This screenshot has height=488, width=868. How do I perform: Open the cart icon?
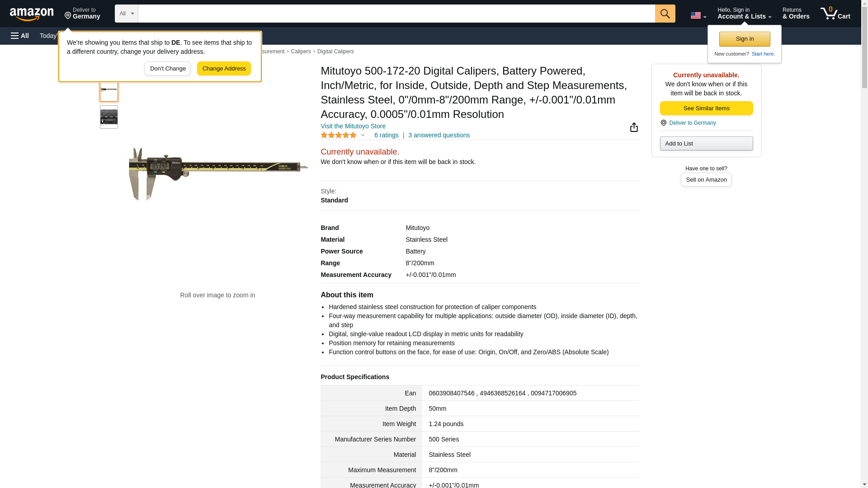835,14
